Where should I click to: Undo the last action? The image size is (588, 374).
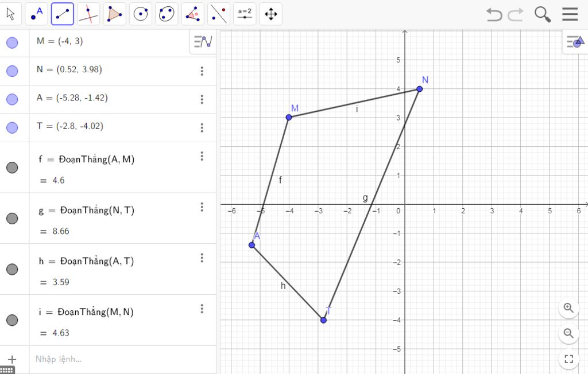point(494,14)
